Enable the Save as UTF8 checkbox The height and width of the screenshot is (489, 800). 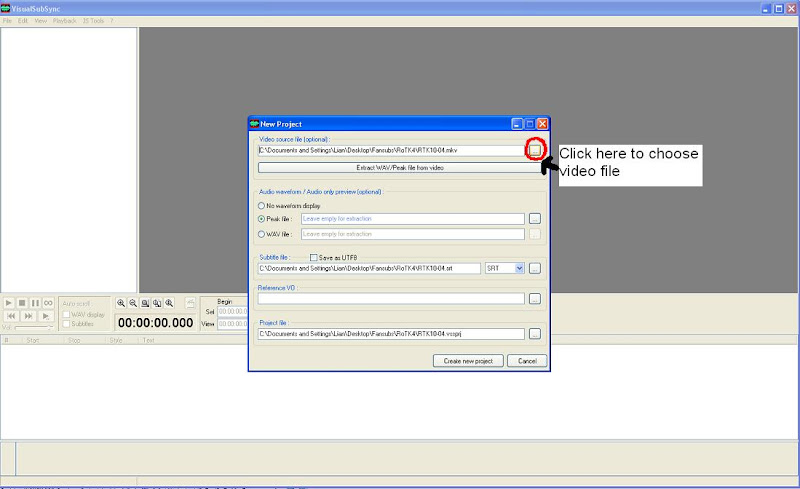point(313,258)
